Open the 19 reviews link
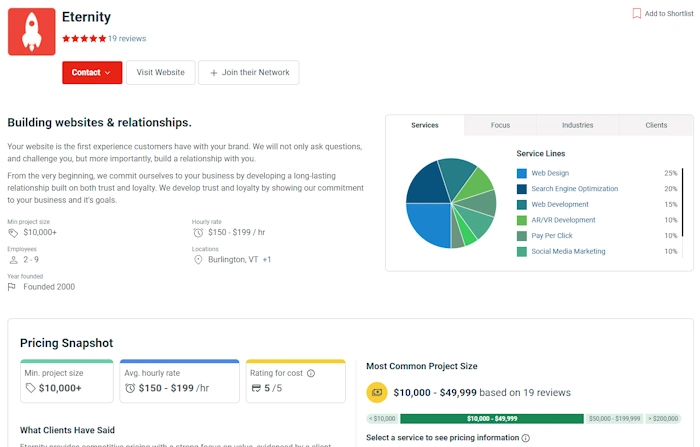Viewport: 700px width, 447px height. click(127, 38)
